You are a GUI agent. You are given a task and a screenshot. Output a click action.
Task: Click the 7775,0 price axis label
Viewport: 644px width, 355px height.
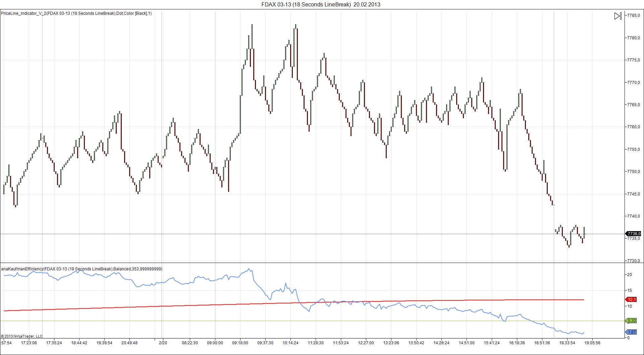click(x=634, y=60)
